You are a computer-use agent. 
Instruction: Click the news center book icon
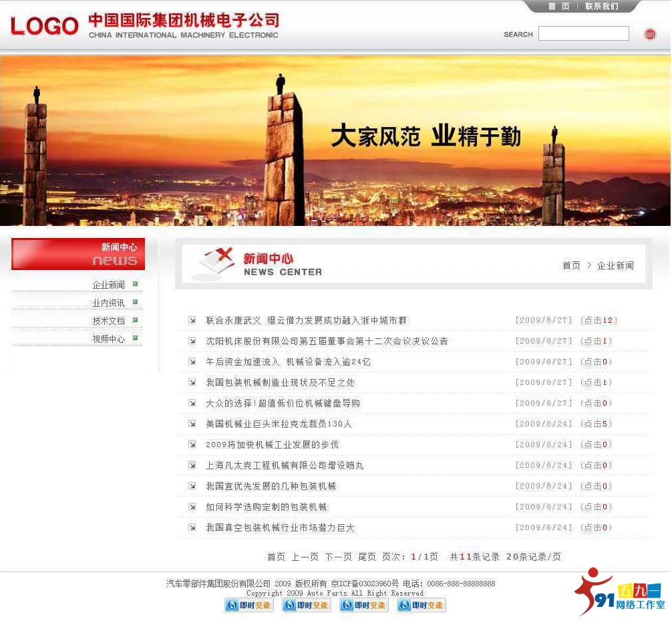(216, 261)
